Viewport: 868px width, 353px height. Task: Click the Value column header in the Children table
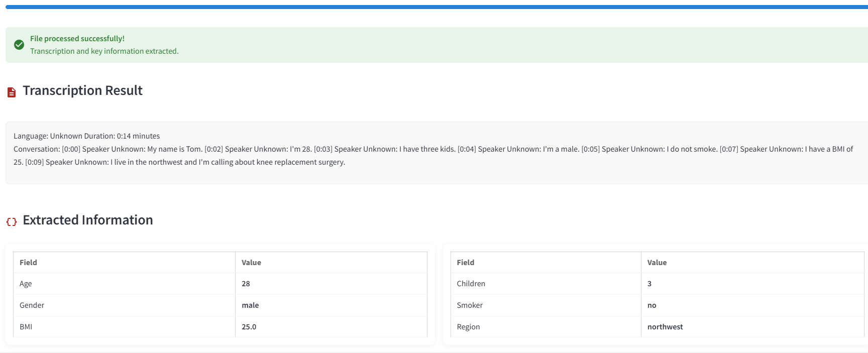coord(752,263)
